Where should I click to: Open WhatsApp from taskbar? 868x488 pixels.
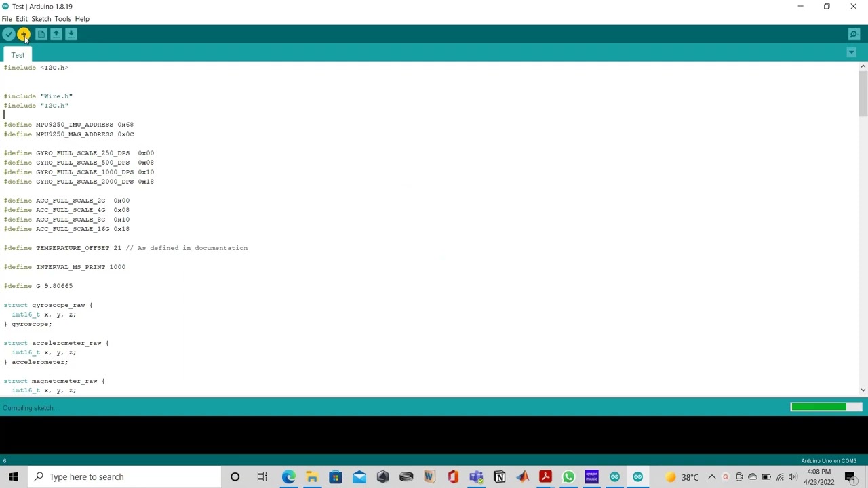(x=569, y=476)
